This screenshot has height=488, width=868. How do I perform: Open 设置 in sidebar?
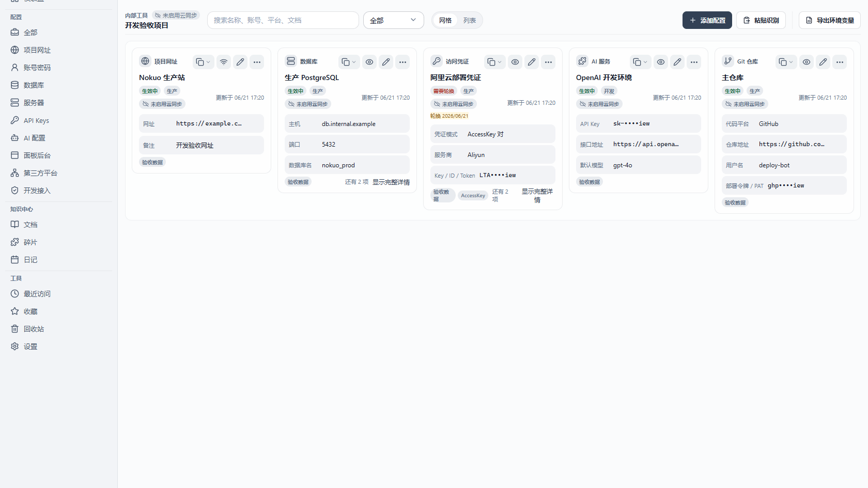(58, 347)
